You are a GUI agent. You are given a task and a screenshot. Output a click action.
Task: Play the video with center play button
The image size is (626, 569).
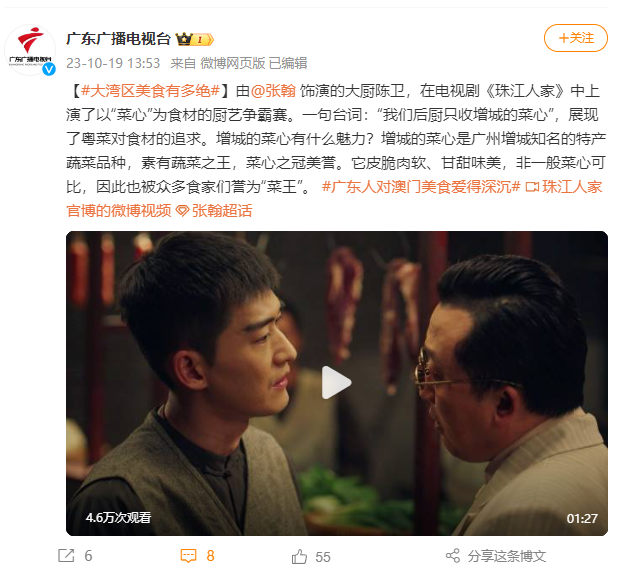336,383
